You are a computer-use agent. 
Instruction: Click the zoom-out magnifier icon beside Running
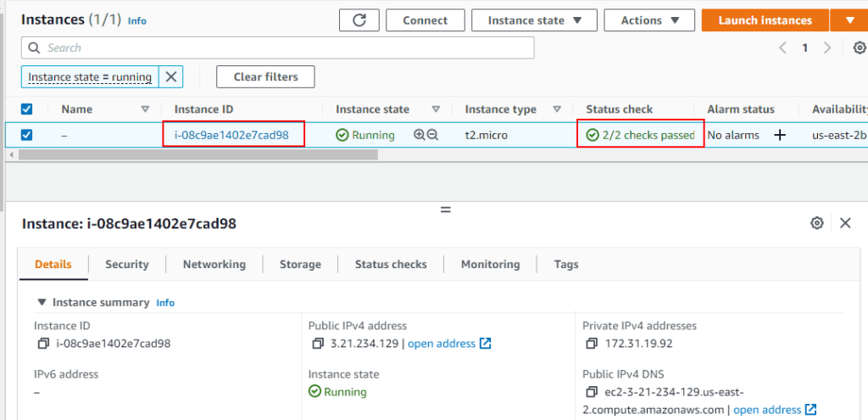point(432,135)
